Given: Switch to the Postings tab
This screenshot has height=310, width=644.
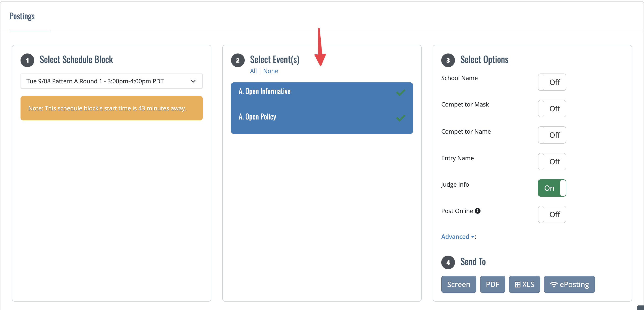Looking at the screenshot, I should [x=22, y=16].
